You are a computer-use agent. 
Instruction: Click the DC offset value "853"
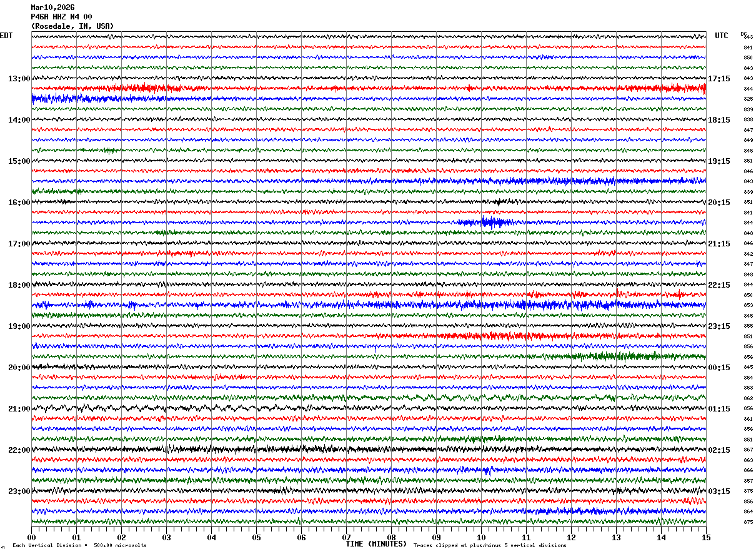click(748, 305)
